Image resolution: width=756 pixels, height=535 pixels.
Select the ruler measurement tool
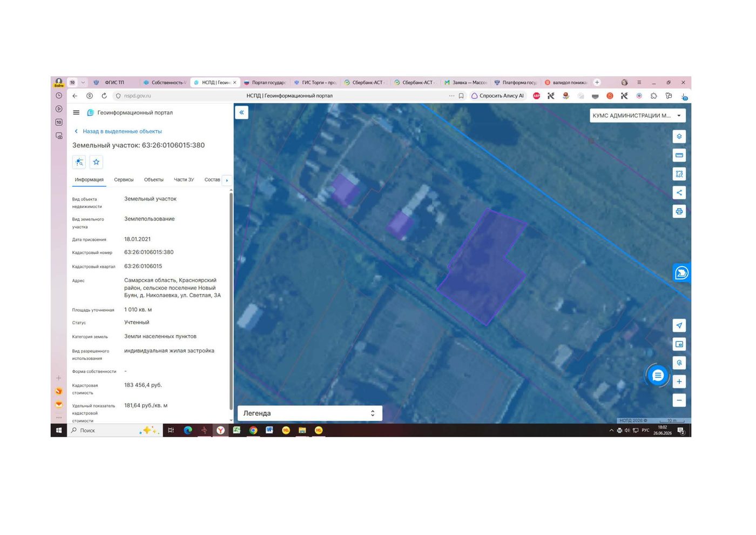[x=679, y=156]
